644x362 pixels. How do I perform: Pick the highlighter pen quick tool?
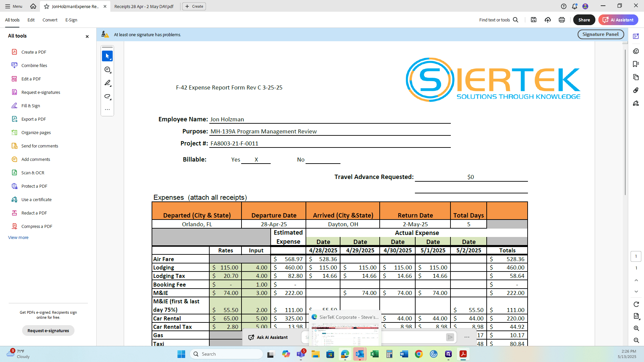(107, 83)
